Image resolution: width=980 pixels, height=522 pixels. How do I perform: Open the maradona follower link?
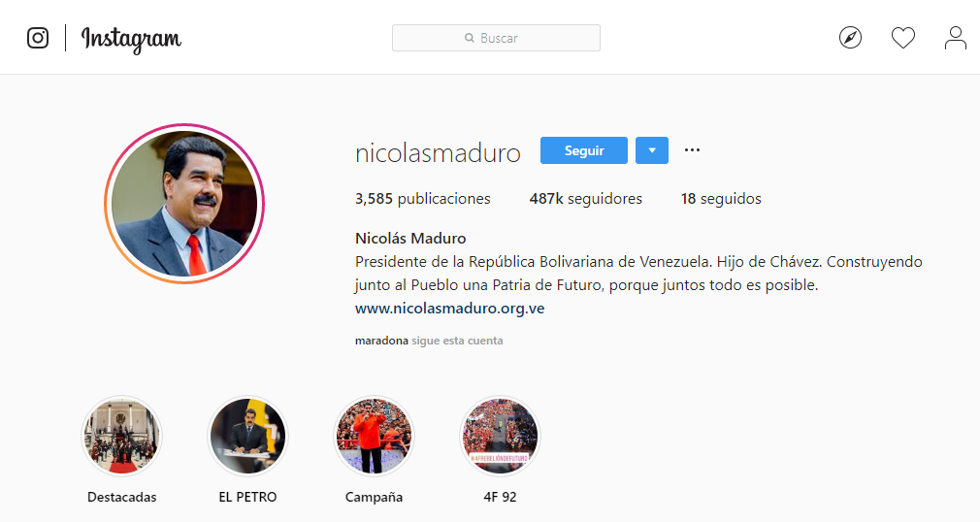(381, 341)
